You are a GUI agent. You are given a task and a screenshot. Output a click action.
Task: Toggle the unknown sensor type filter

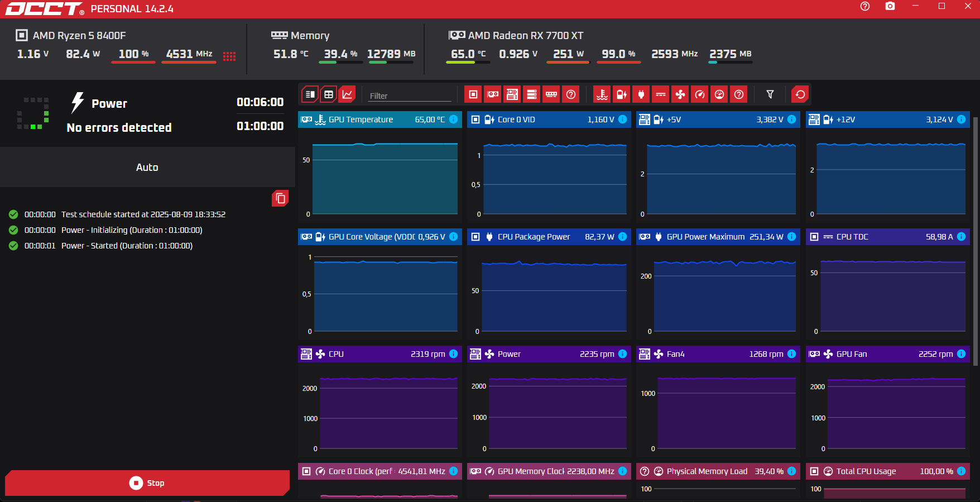coord(738,94)
